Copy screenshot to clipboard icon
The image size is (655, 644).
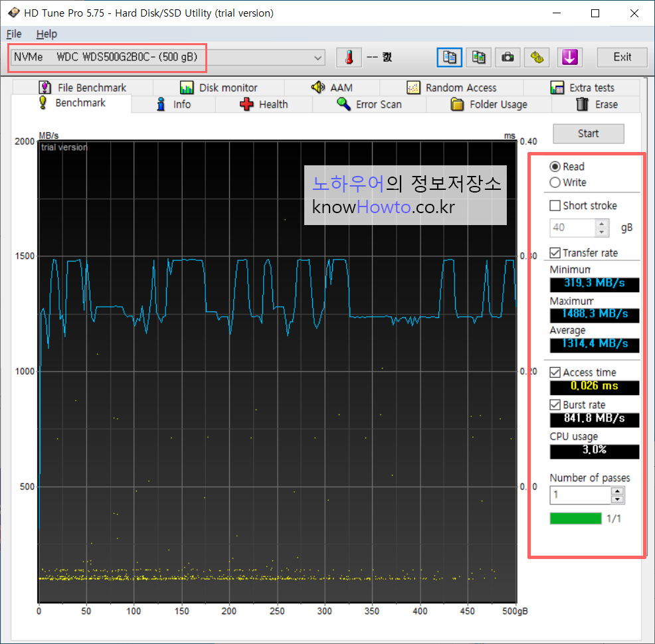click(x=478, y=57)
